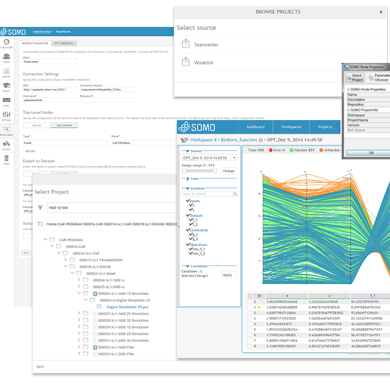Uncheck the g_1 constraint variable
Image resolution: width=390 pixels, height=390 pixels.
point(191,234)
